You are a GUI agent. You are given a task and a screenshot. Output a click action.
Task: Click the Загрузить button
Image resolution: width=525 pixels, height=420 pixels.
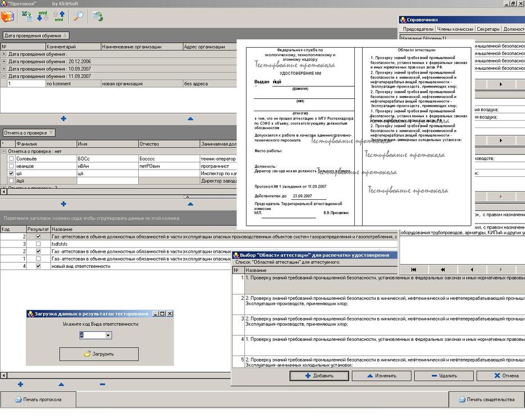tap(99, 354)
